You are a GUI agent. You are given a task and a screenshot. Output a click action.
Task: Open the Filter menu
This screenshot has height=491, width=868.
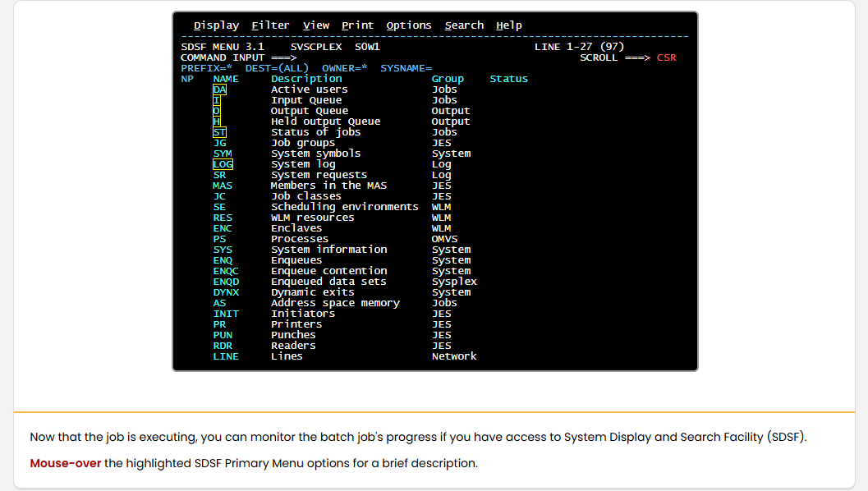[270, 25]
